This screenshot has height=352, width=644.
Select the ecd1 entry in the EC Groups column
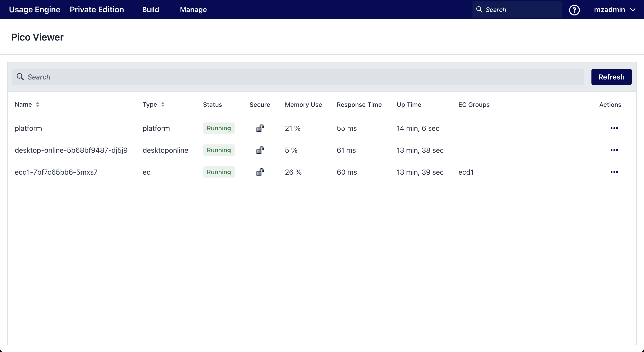point(466,172)
